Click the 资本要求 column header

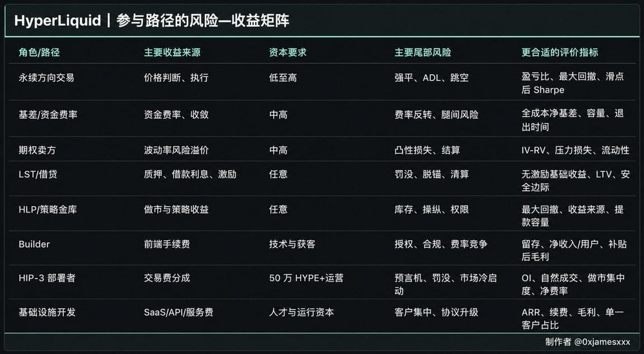[x=288, y=52]
